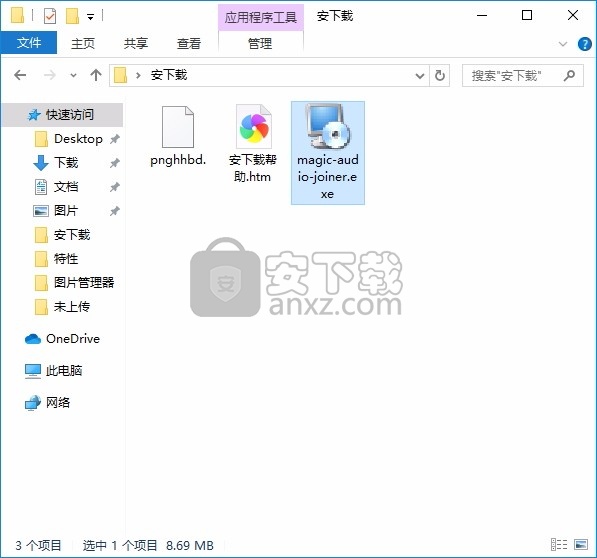This screenshot has width=597, height=558.
Task: Click the pin icon next to 图片
Action: pos(115,211)
